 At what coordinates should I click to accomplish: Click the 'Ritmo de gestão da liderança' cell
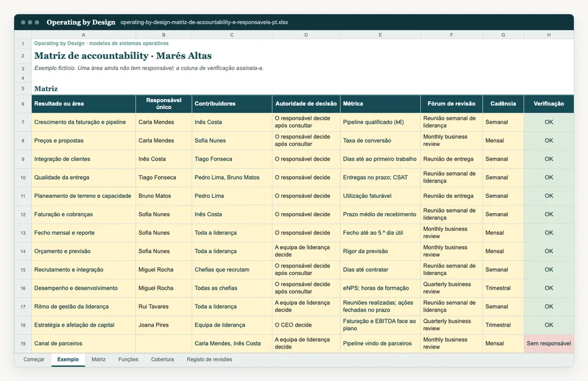[84, 306]
